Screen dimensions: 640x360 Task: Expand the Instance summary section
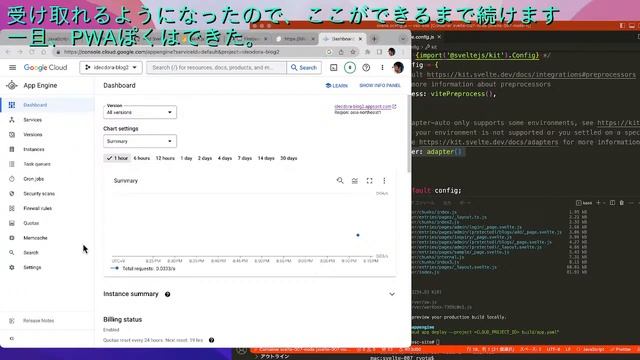point(392,294)
